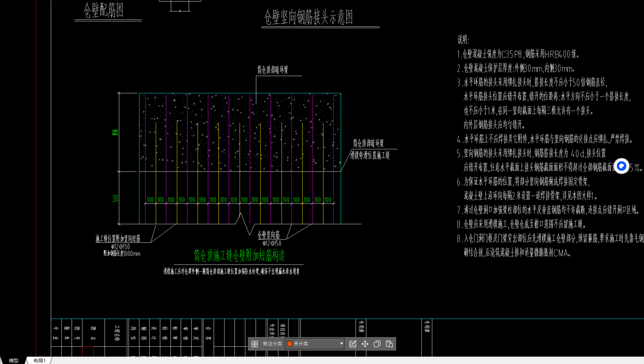This screenshot has height=364, width=644.
Task: Switch to the 布局1 layout tab
Action: pos(40,360)
